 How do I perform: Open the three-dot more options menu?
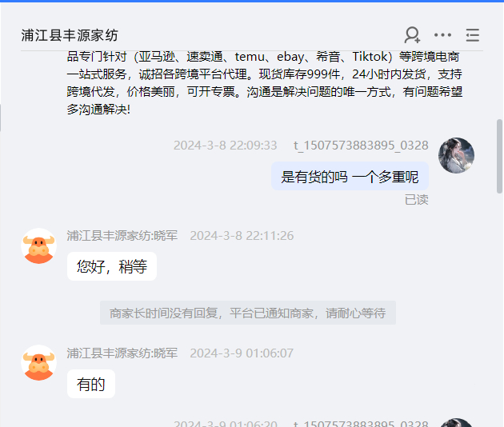point(442,35)
